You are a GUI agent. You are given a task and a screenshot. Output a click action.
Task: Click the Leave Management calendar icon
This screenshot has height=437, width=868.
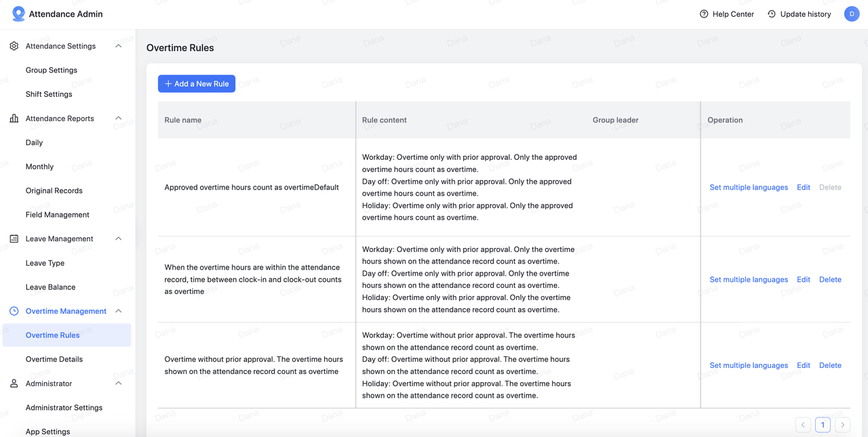(x=14, y=238)
